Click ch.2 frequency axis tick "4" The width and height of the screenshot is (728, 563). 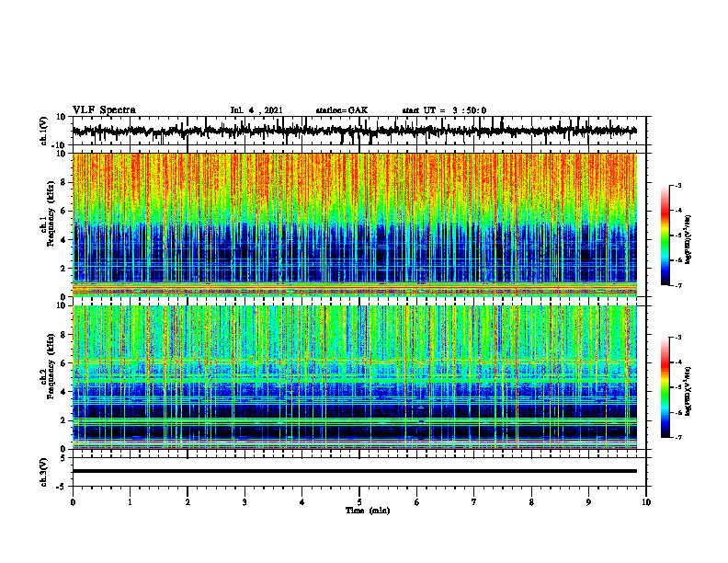click(64, 392)
